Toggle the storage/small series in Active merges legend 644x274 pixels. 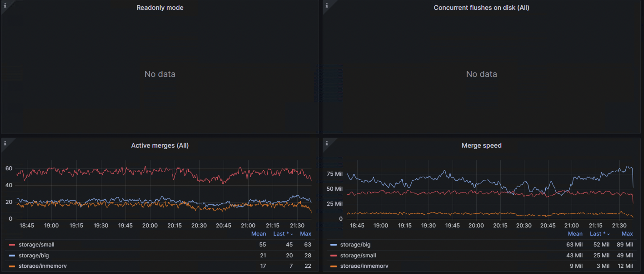pos(37,245)
